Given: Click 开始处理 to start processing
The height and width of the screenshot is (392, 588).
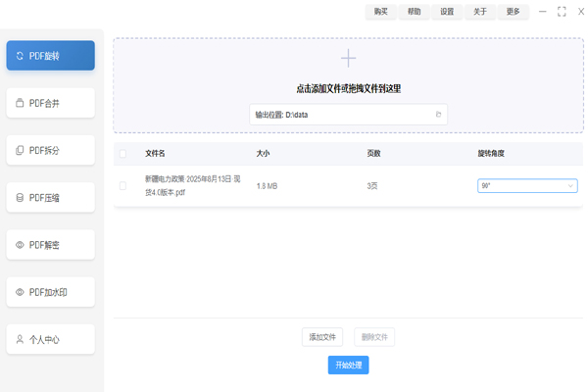Looking at the screenshot, I should click(348, 365).
